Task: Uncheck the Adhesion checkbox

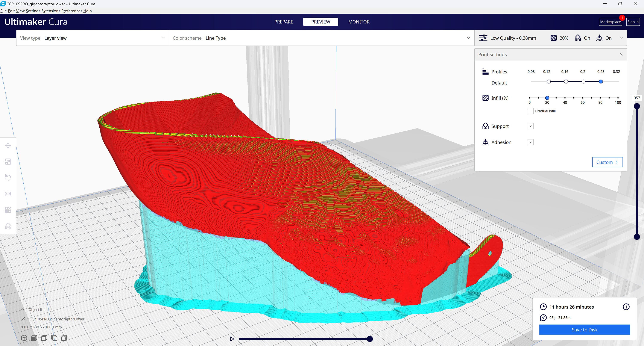Action: (530, 142)
